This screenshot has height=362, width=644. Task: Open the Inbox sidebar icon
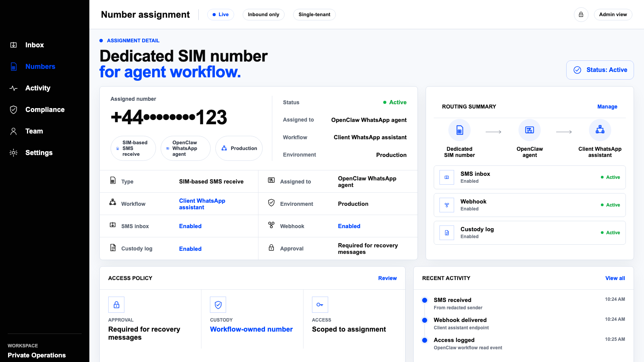point(13,45)
